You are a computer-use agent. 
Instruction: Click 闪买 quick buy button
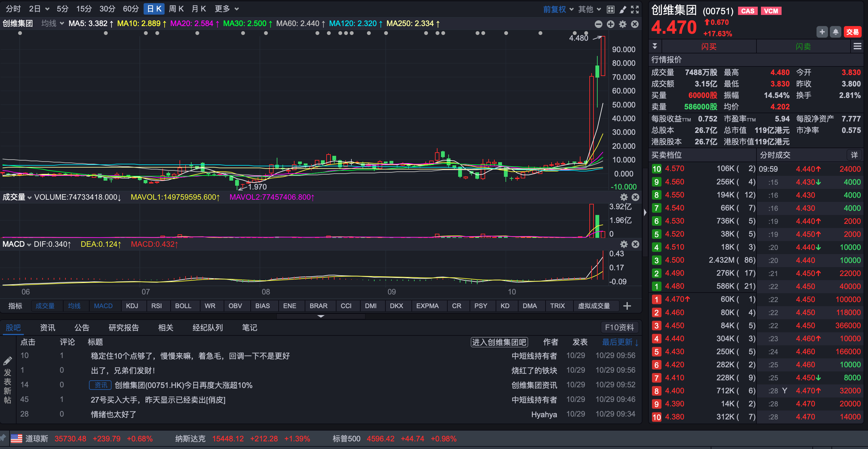[x=709, y=46]
